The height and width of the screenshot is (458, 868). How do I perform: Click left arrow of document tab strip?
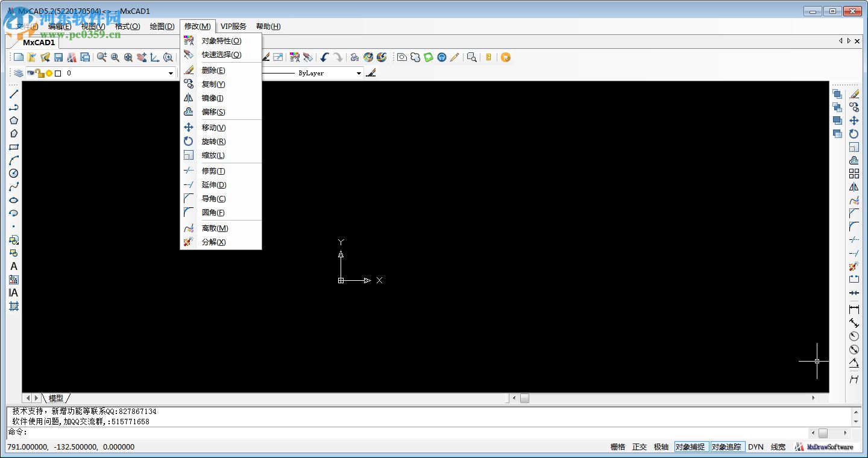tap(841, 41)
